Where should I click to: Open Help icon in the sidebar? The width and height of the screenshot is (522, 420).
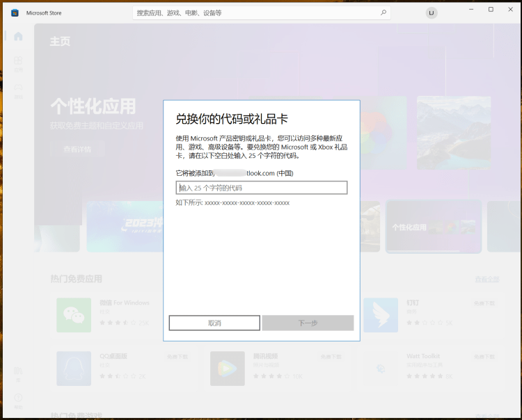(18, 401)
